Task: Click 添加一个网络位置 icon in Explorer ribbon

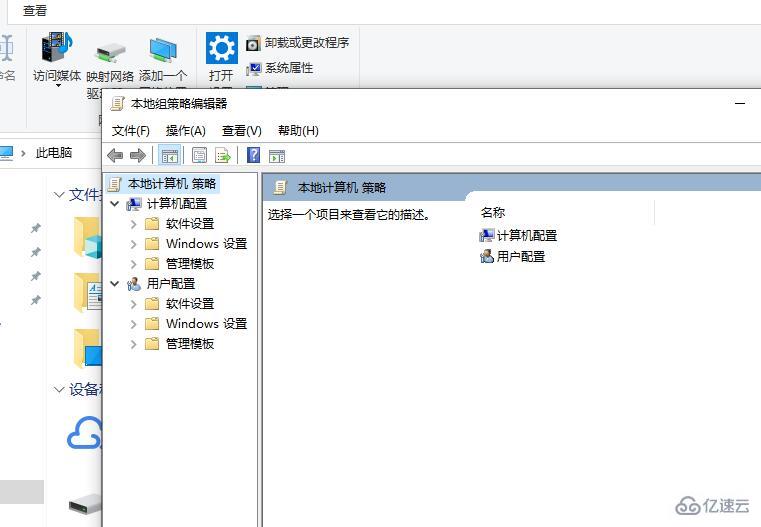Action: [x=163, y=50]
